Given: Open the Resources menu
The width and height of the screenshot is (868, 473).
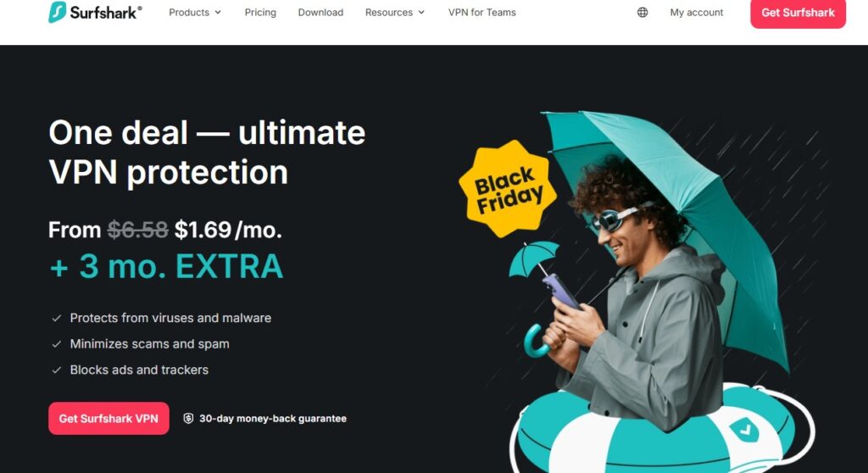Looking at the screenshot, I should click(x=395, y=12).
